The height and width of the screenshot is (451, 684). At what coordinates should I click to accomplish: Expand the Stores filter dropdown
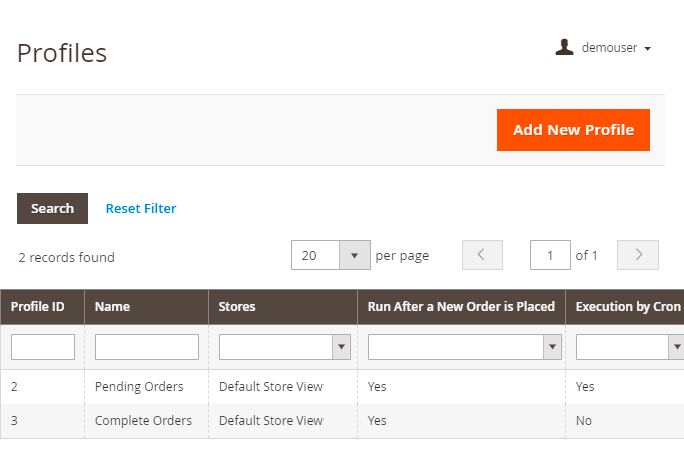point(342,347)
